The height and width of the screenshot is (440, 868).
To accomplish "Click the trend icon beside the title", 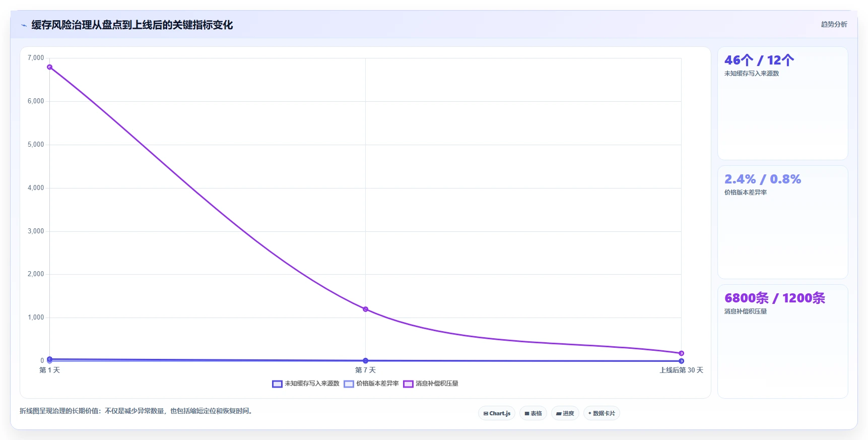I will (x=24, y=25).
